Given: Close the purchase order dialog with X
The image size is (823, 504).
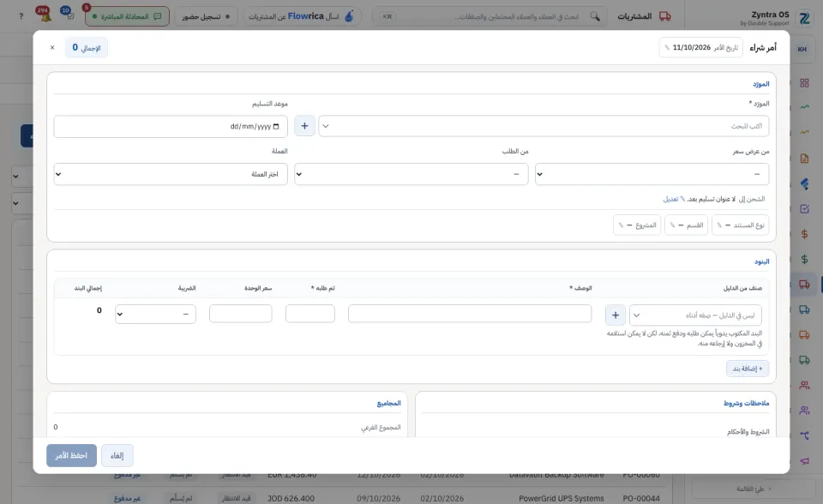Looking at the screenshot, I should [52, 48].
